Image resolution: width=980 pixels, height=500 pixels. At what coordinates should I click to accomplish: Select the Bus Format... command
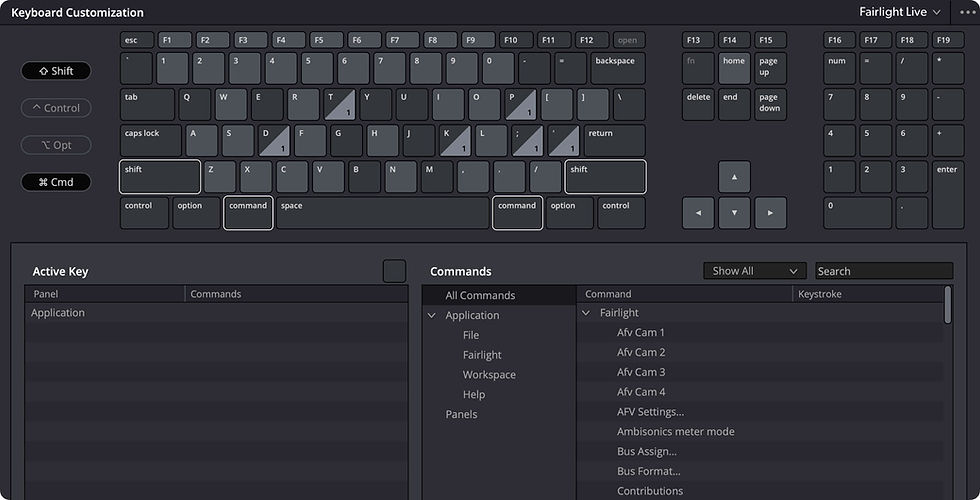coord(649,471)
